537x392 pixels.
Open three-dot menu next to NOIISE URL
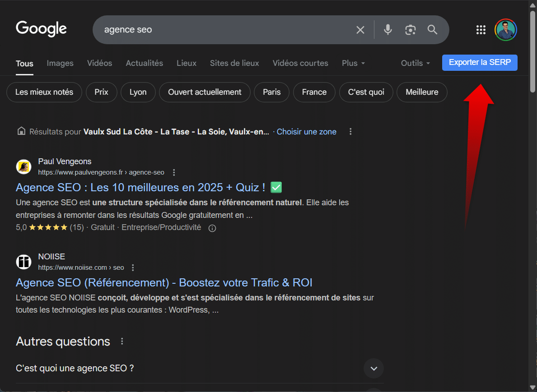133,267
